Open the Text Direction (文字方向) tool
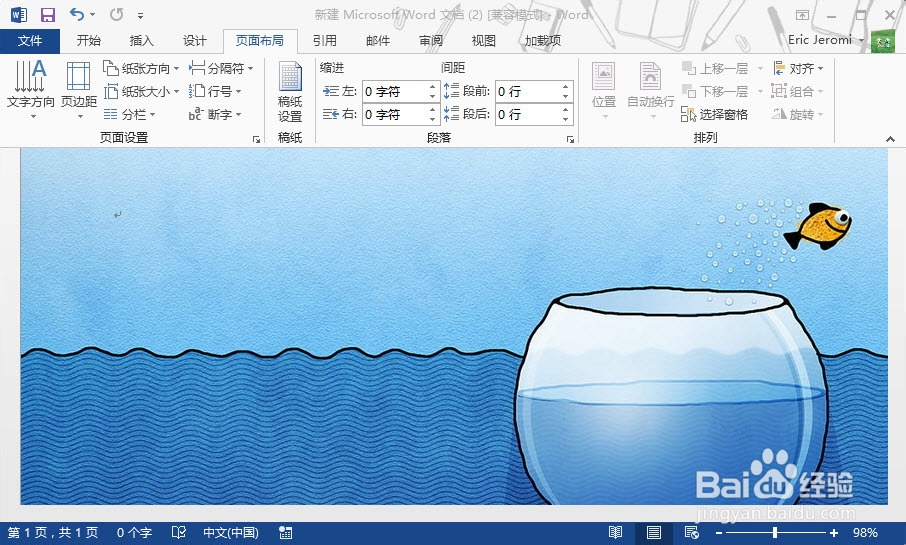Screen dimensions: 906x545 pyautogui.click(x=31, y=90)
